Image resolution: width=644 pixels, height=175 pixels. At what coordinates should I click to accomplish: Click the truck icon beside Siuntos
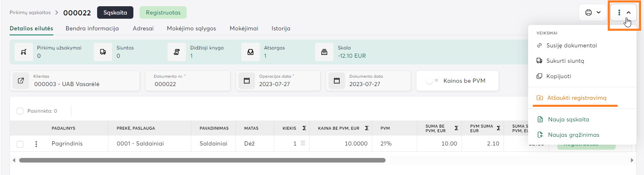pos(103,52)
